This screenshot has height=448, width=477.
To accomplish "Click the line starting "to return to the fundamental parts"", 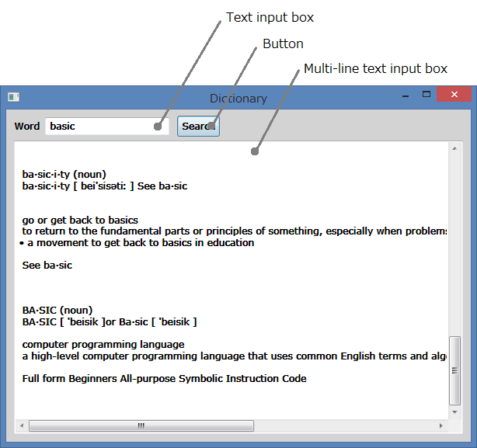I will 235,231.
